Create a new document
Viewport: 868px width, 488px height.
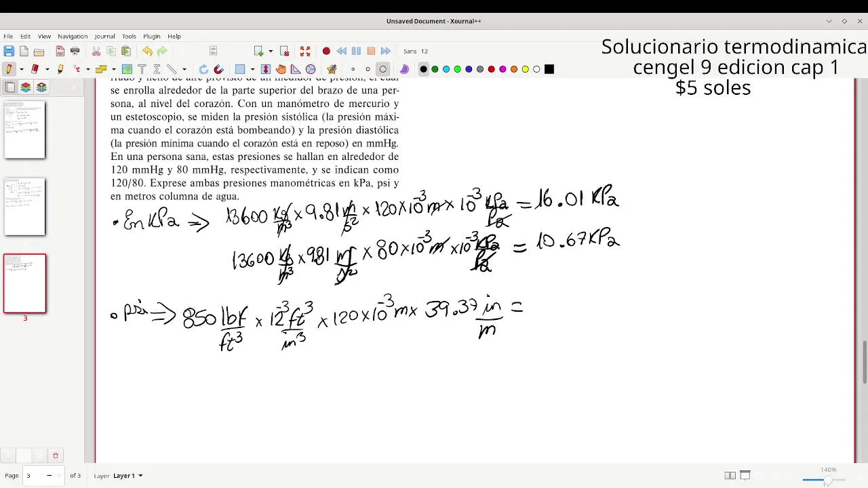point(24,51)
